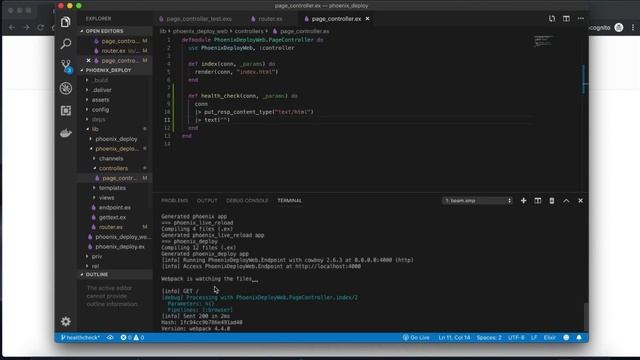Image resolution: width=640 pixels, height=360 pixels.
Task: Open the terminal selector dropdown beam.smp
Action: [478, 200]
